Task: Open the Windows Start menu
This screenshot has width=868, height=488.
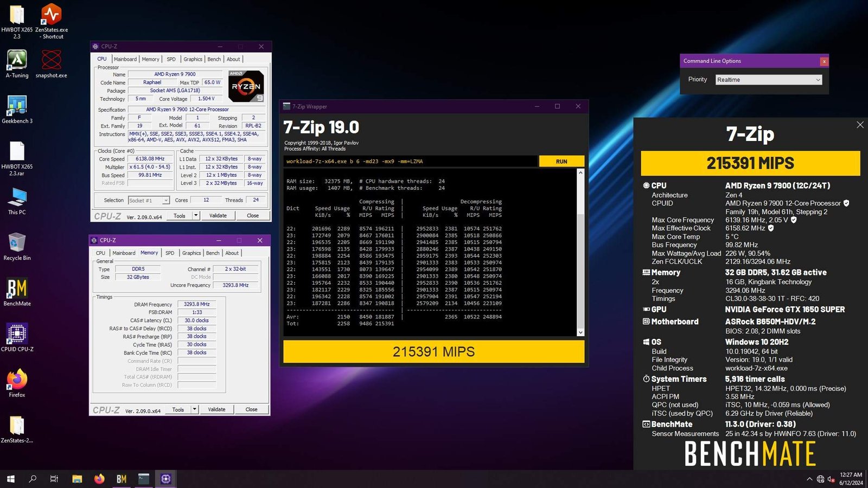Action: (x=10, y=479)
